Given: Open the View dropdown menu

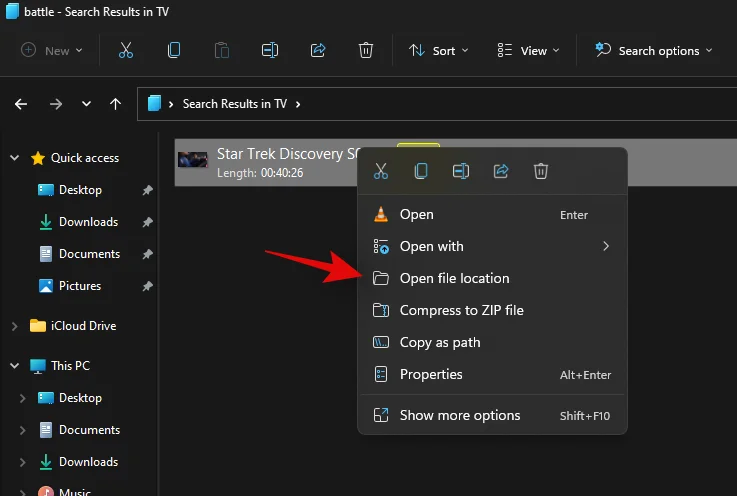Looking at the screenshot, I should coord(528,50).
